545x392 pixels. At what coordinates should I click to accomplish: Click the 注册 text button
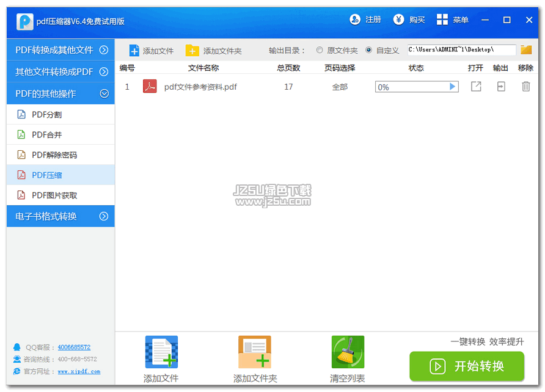(373, 20)
